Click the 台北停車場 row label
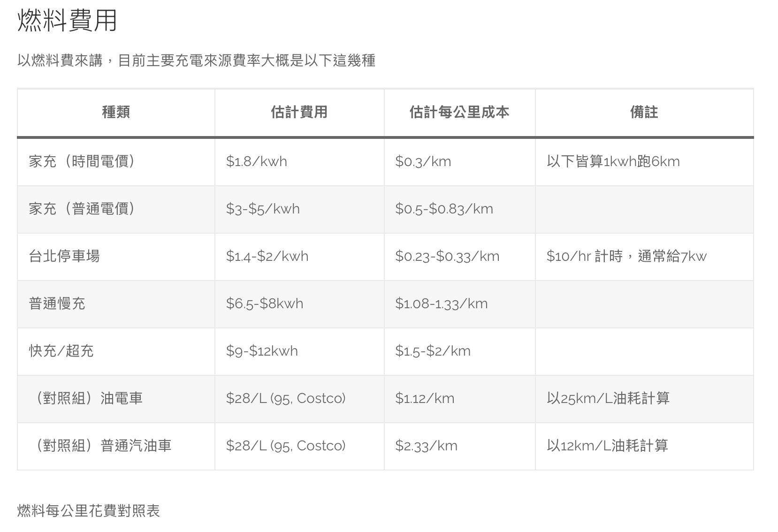 64,256
